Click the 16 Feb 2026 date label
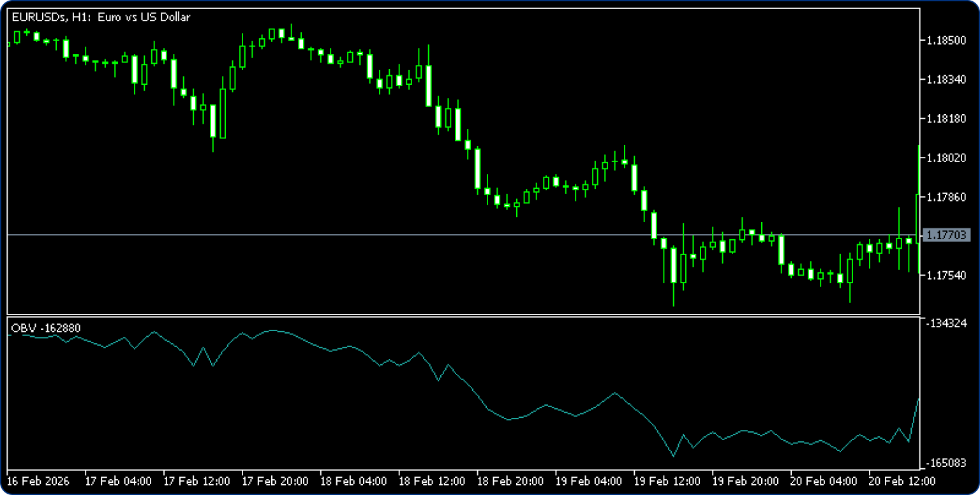Image resolution: width=980 pixels, height=495 pixels. point(40,480)
